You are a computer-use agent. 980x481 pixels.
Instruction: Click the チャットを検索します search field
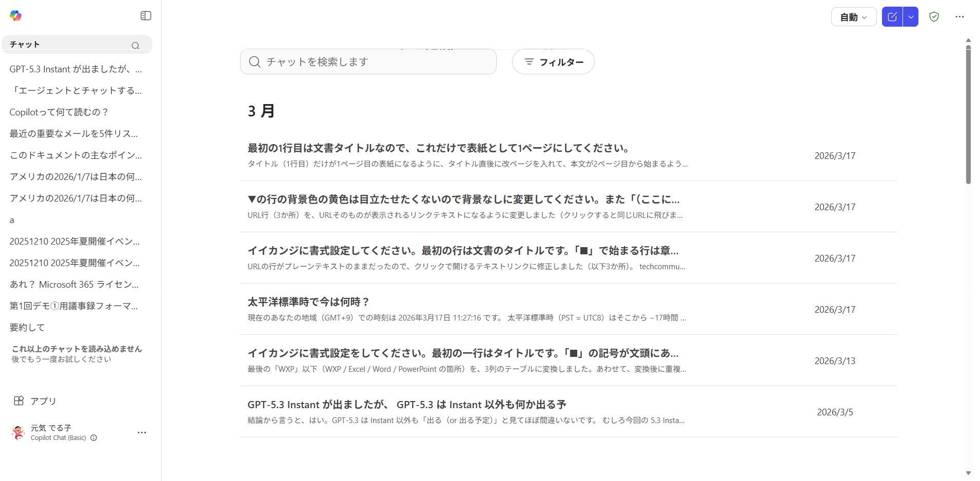coord(368,62)
